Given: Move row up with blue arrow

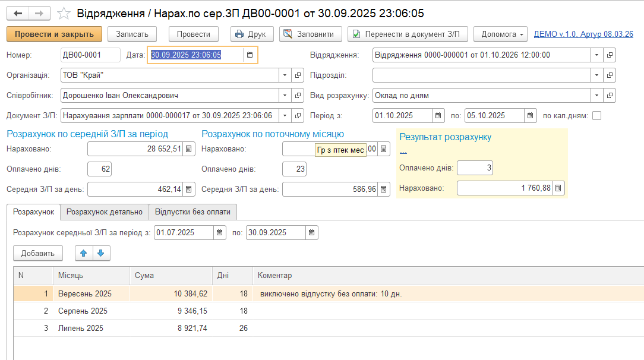Looking at the screenshot, I should pyautogui.click(x=84, y=254).
